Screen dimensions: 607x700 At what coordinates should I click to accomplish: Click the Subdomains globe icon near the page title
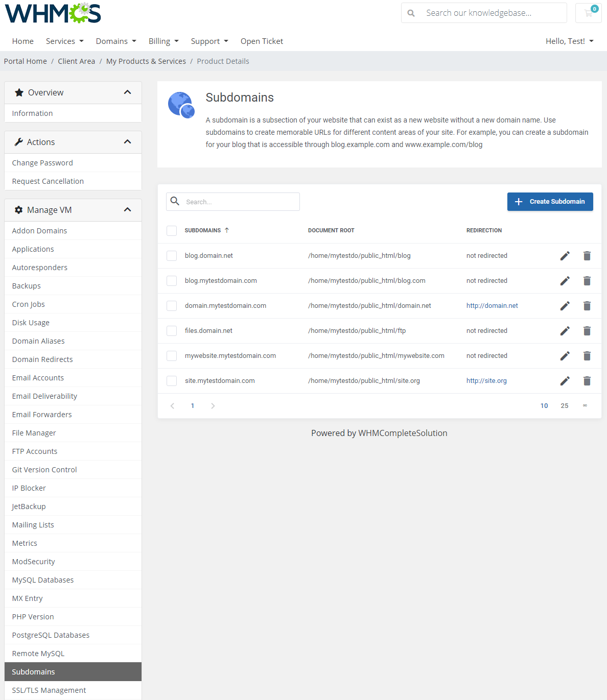point(181,105)
